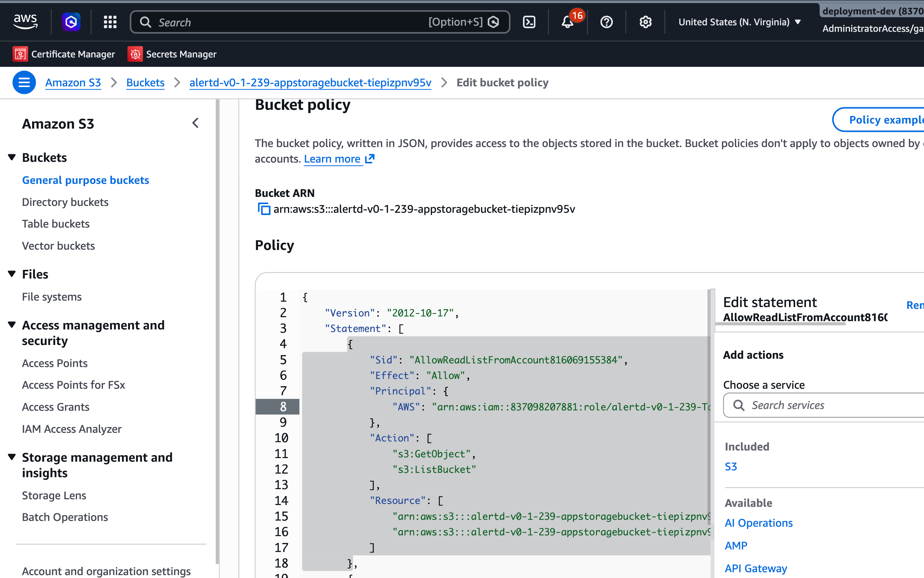Open Batch Operations

tap(65, 517)
